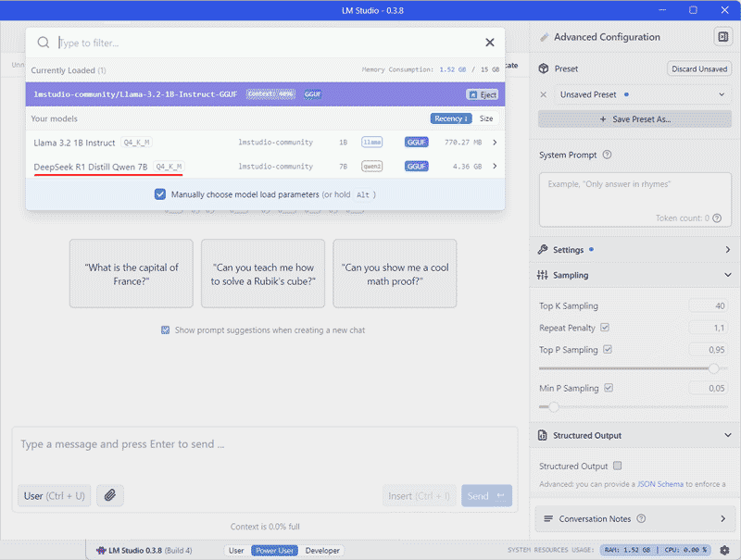The width and height of the screenshot is (741, 560).
Task: Click the System Prompt help icon
Action: [607, 156]
